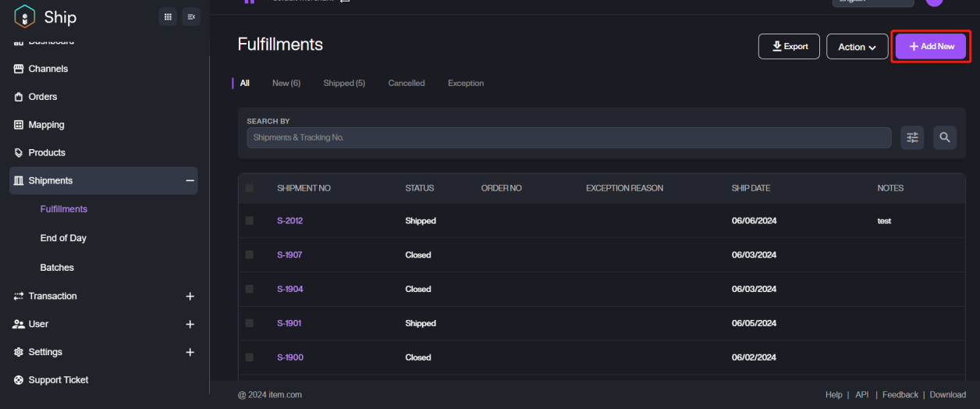Viewport: 980px width, 409px height.
Task: Switch to the Shipped (5) tab
Action: pyautogui.click(x=344, y=83)
